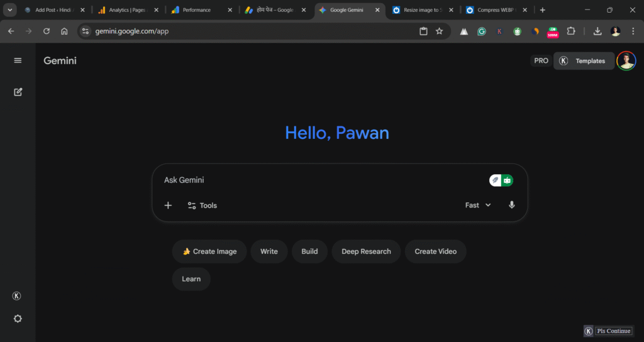Go back to previous page

tap(11, 31)
